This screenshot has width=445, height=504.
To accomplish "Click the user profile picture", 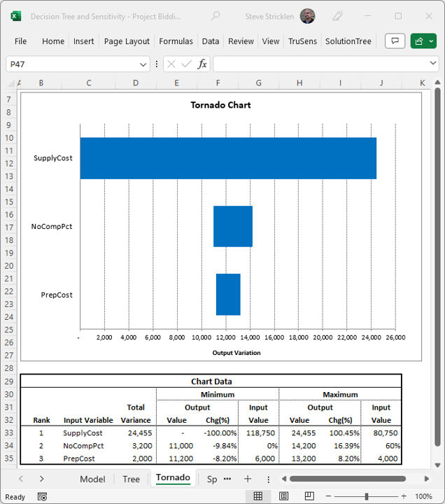I will point(307,16).
